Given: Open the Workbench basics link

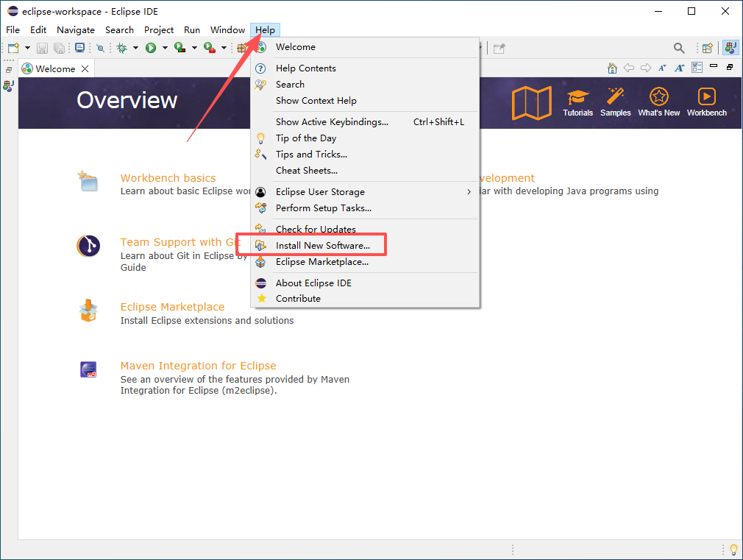Looking at the screenshot, I should [x=168, y=178].
